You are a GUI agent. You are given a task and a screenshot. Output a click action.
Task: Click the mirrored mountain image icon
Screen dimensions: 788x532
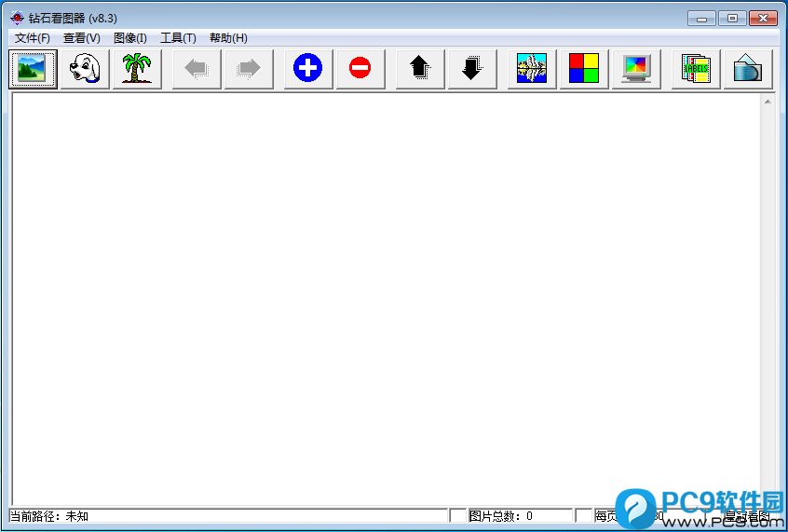pos(532,69)
